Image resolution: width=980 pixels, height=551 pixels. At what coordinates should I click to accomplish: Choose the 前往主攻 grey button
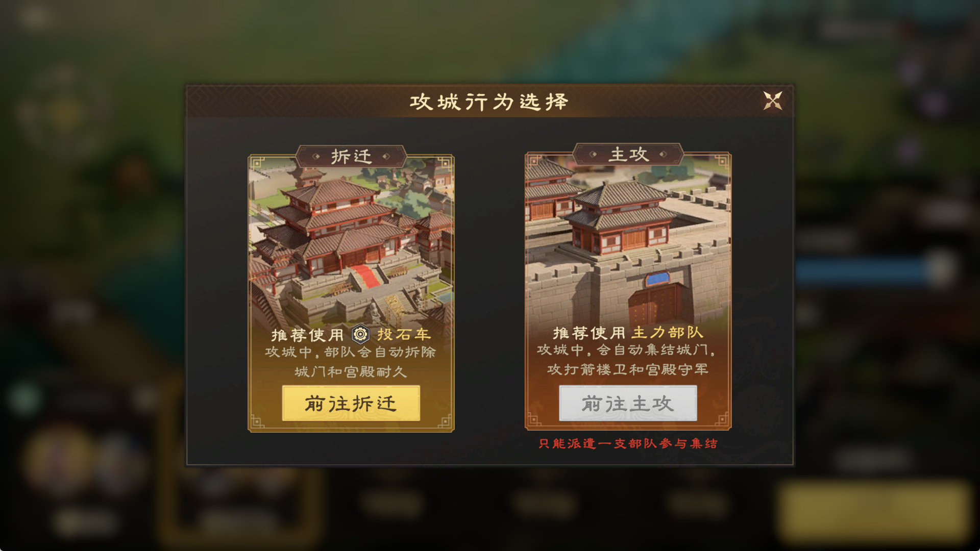628,404
